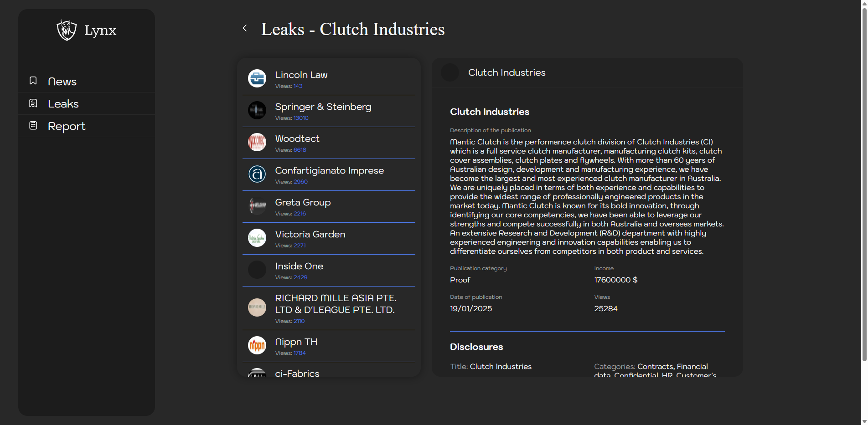
Task: Click the News bookmark icon
Action: coord(33,81)
